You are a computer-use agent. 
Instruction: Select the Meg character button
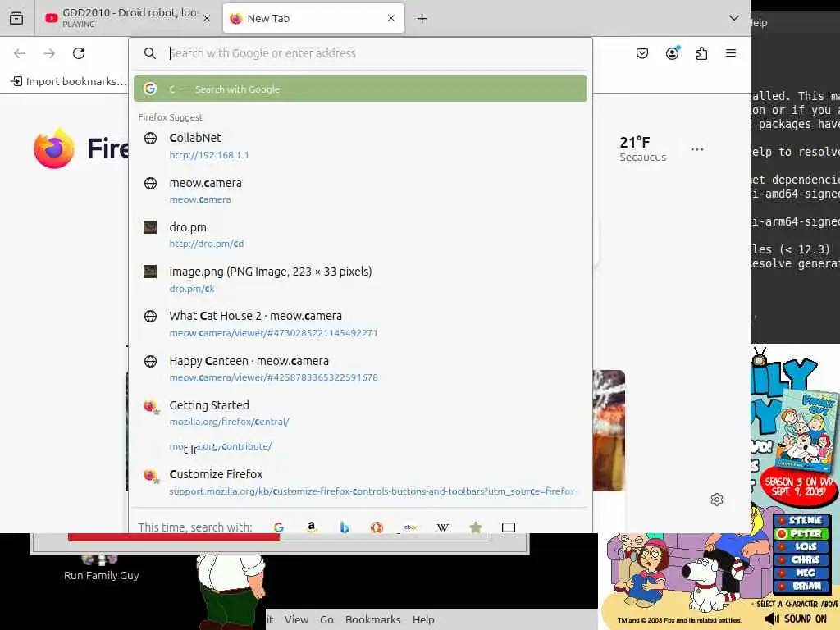[802, 573]
